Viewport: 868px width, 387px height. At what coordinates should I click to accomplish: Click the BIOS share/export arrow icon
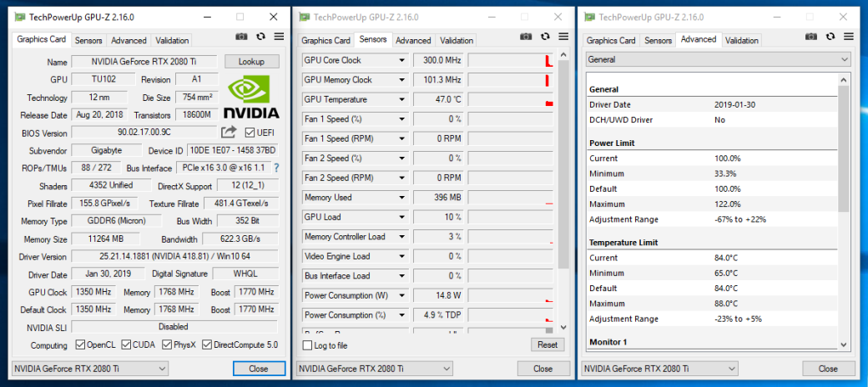click(229, 132)
